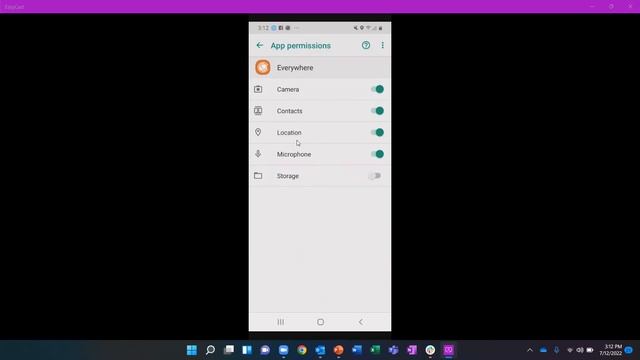Click the OneDrive cloud tray icon
The width and height of the screenshot is (640, 360).
(543, 350)
